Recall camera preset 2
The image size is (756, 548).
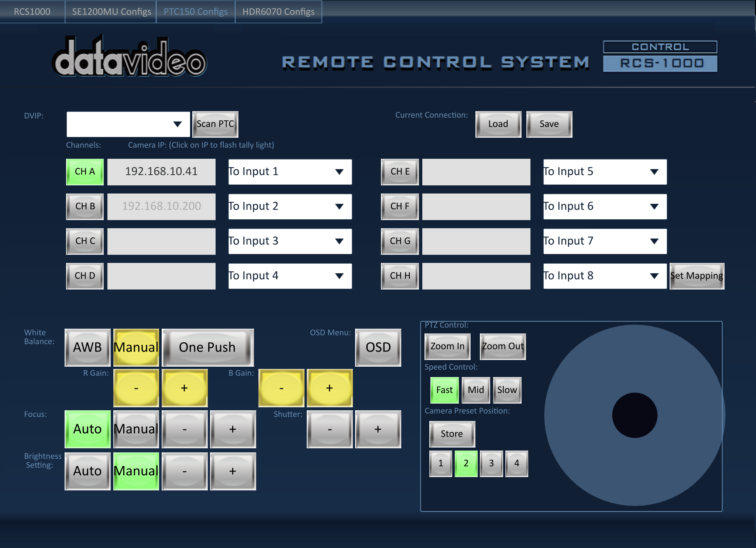[466, 463]
